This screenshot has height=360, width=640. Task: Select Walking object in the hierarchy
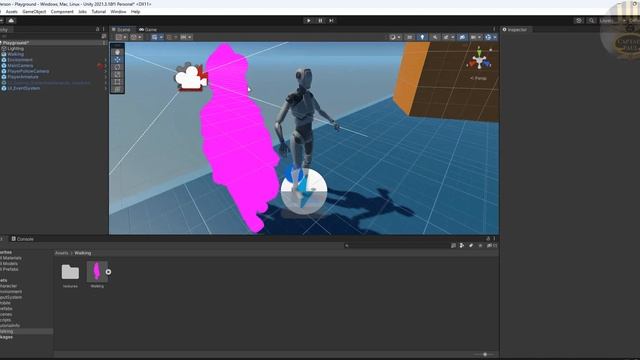(15, 54)
